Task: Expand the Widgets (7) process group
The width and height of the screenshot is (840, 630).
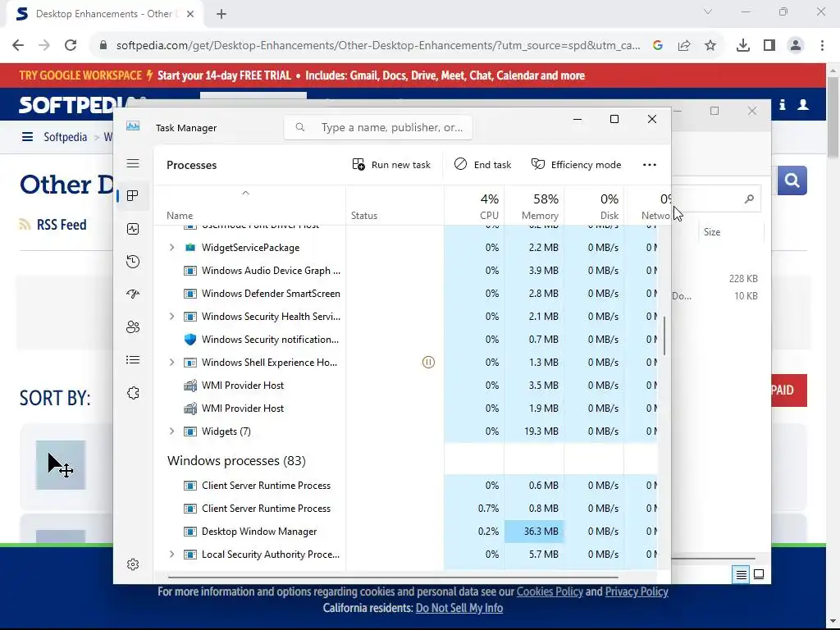Action: pos(171,431)
